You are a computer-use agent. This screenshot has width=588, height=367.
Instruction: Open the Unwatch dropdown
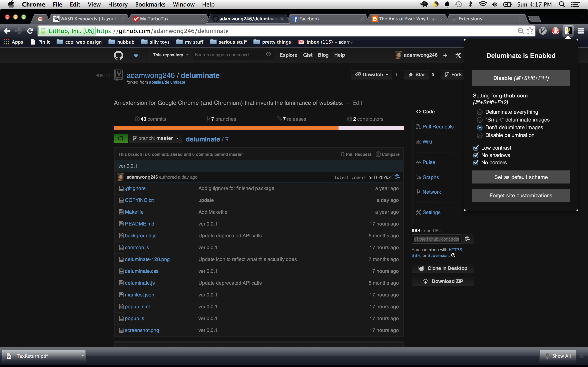click(x=372, y=75)
